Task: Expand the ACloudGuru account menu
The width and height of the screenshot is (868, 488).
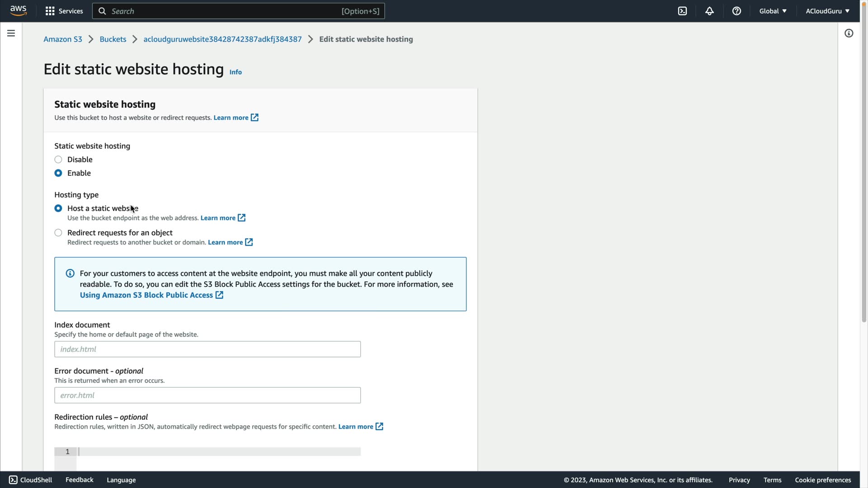Action: pos(827,11)
